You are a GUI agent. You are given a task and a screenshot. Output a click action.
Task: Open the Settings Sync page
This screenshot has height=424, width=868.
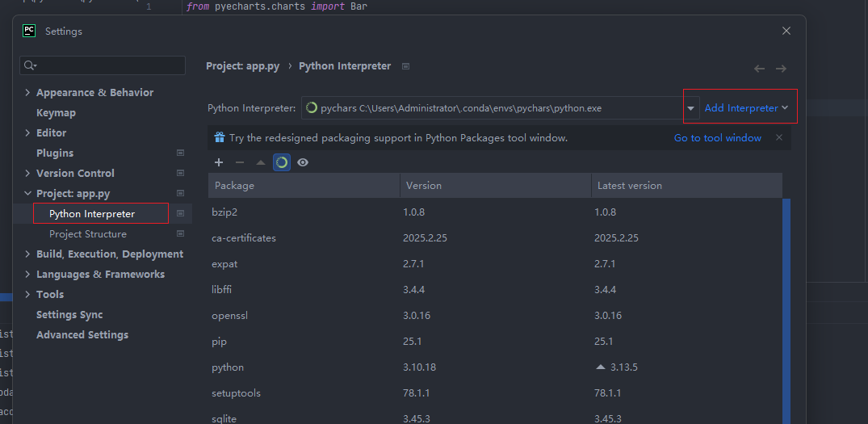tap(69, 314)
